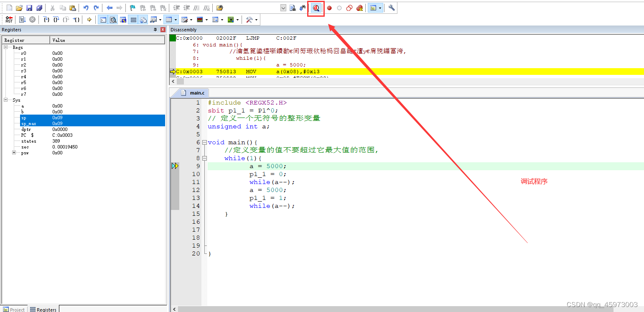Toggle the Memory window button
The height and width of the screenshot is (312, 644).
coord(169,20)
